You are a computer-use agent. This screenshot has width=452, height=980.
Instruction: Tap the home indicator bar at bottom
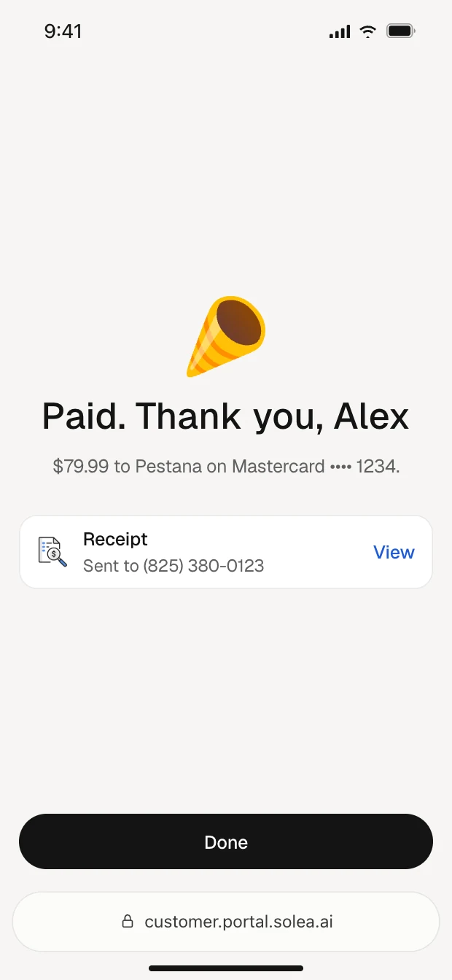226,968
